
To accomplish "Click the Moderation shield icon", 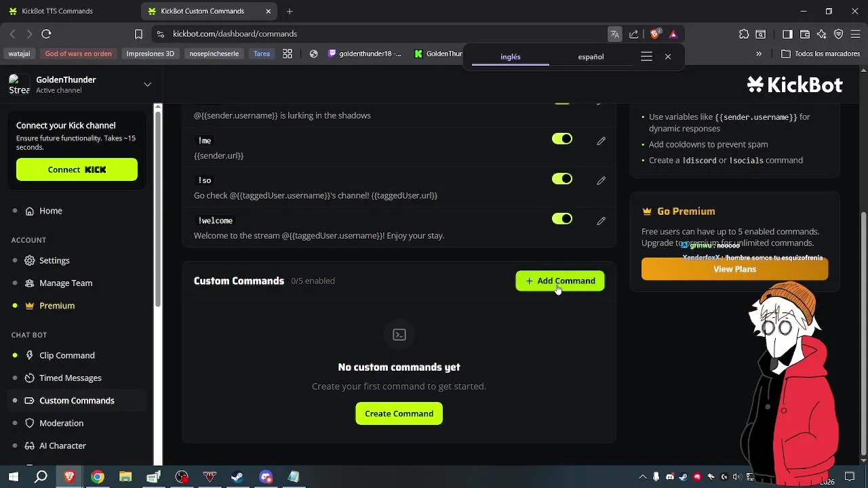I will coord(30,423).
